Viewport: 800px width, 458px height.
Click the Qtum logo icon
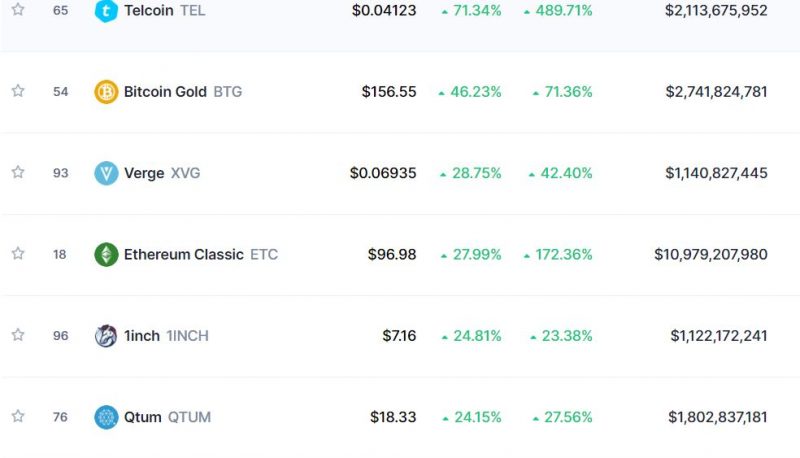tap(106, 417)
